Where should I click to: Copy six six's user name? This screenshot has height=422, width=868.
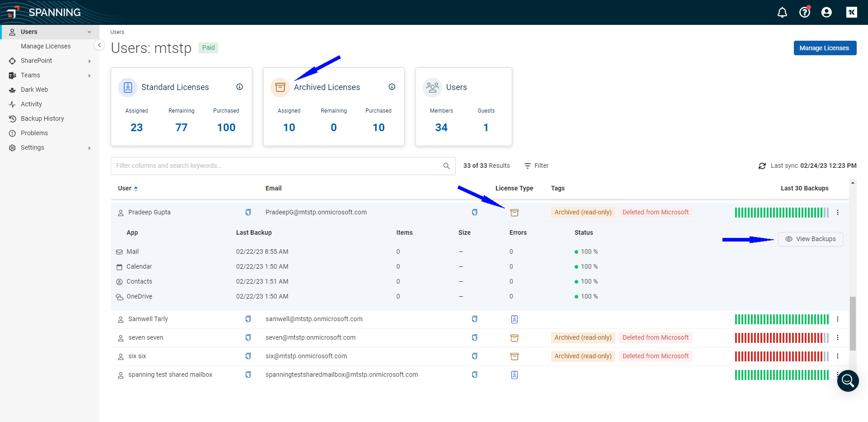coord(248,356)
